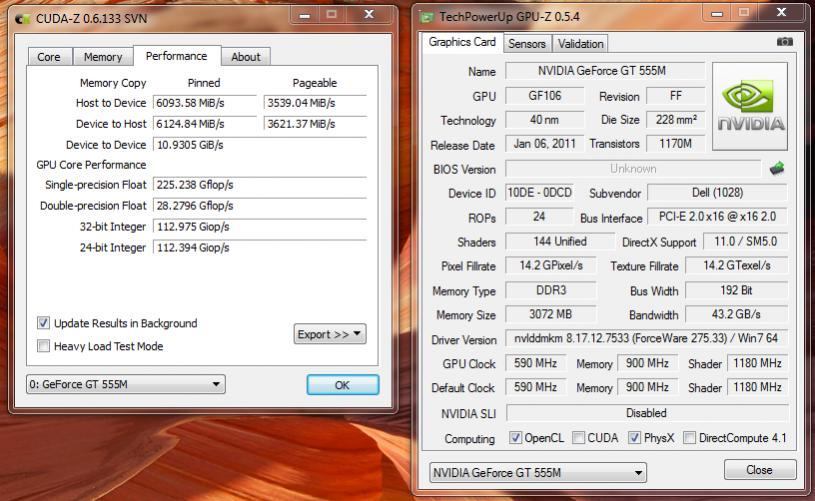Click Single-precision Float value 225.238 Gflop/s
Viewport: 815px width, 501px height.
pos(260,184)
